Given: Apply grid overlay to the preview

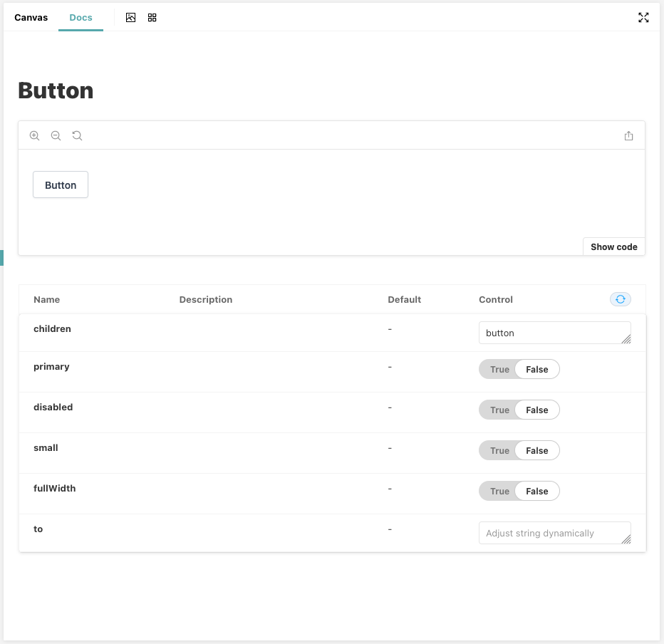Looking at the screenshot, I should click(x=152, y=17).
